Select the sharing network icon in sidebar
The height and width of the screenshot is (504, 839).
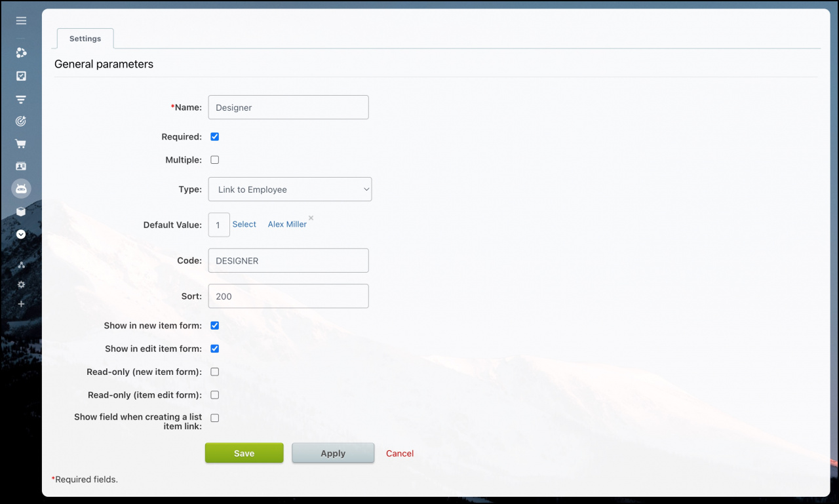pos(21,53)
